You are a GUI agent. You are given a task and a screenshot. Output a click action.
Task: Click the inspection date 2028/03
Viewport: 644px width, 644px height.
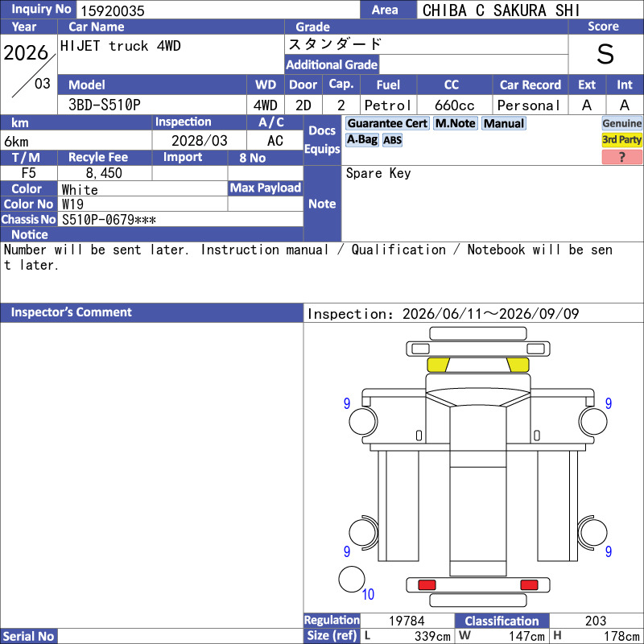[199, 140]
